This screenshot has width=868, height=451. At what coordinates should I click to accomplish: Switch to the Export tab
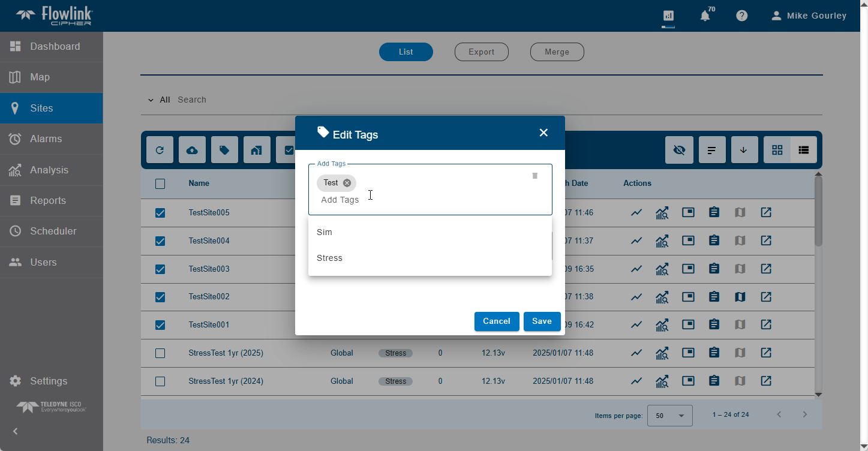481,52
